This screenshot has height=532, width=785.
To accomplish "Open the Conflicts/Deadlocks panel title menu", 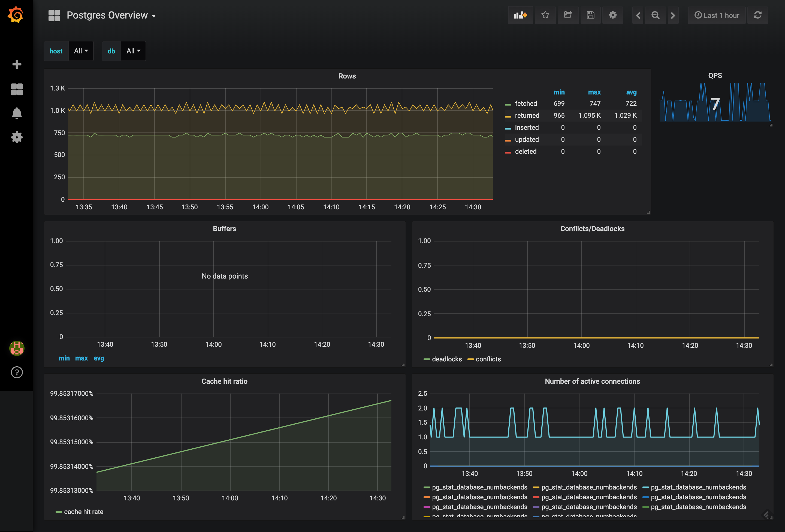I will 592,229.
